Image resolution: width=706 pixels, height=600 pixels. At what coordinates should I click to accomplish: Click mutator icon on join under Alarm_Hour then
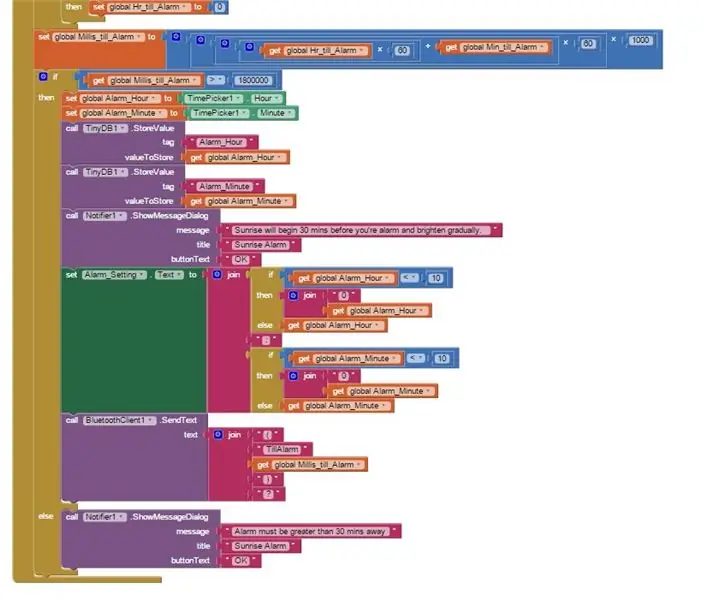click(293, 296)
